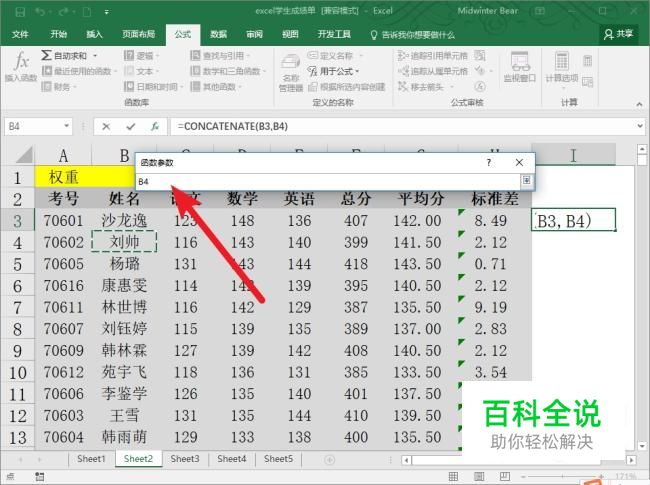Select cell with name 刘帅
This screenshot has height=485, width=650.
tap(124, 242)
